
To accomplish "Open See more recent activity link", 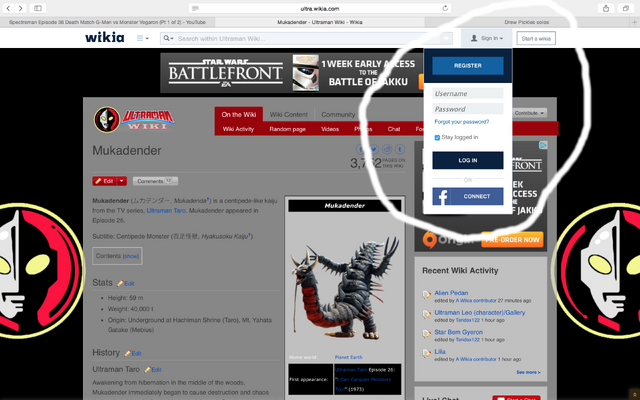I will pyautogui.click(x=528, y=372).
